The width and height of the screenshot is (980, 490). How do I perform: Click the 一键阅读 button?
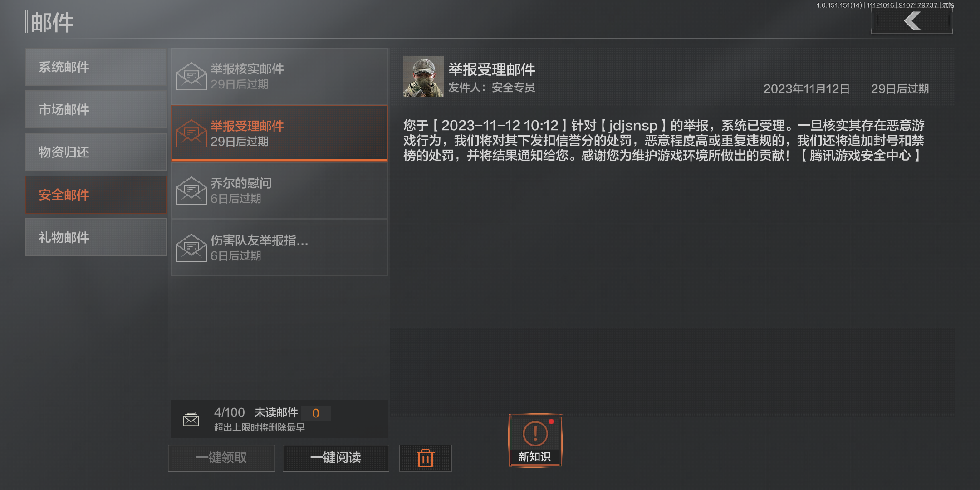[336, 458]
